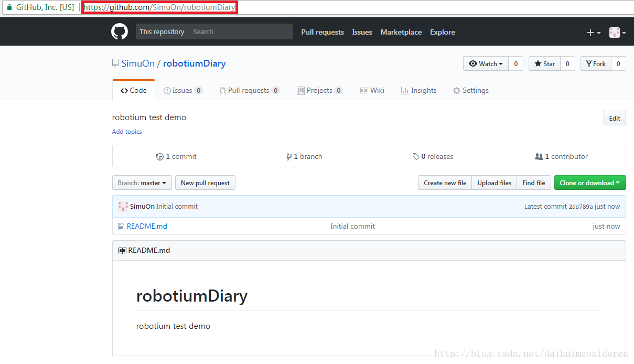Click the people icon next to 1 contributor
This screenshot has width=634, height=364.
pos(539,157)
